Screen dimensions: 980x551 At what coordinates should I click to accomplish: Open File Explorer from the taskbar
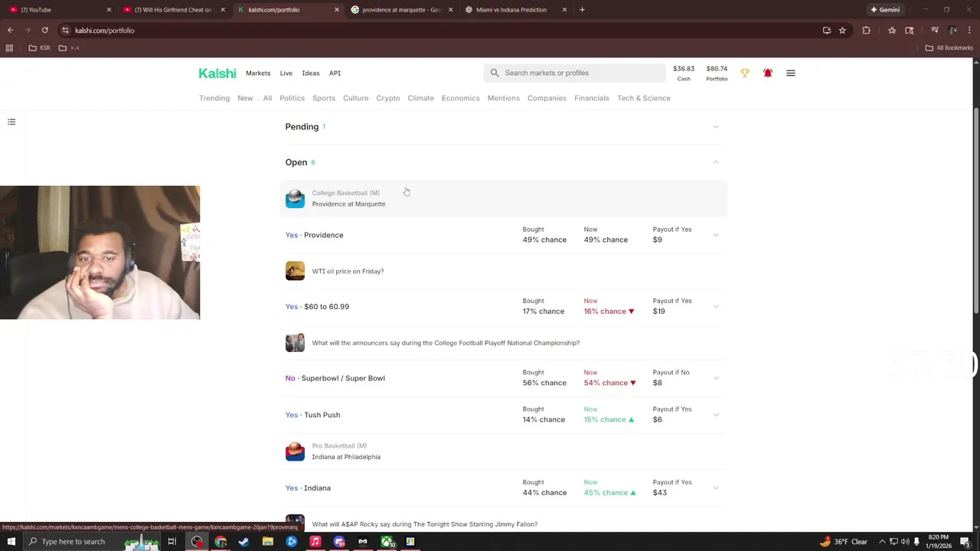pos(268,542)
